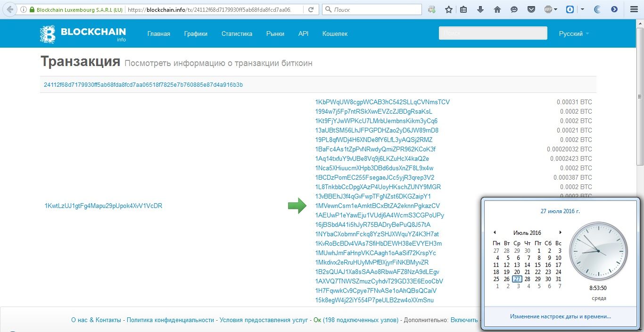The width and height of the screenshot is (644, 332).
Task: Go to the browser home page icon
Action: point(497,9)
